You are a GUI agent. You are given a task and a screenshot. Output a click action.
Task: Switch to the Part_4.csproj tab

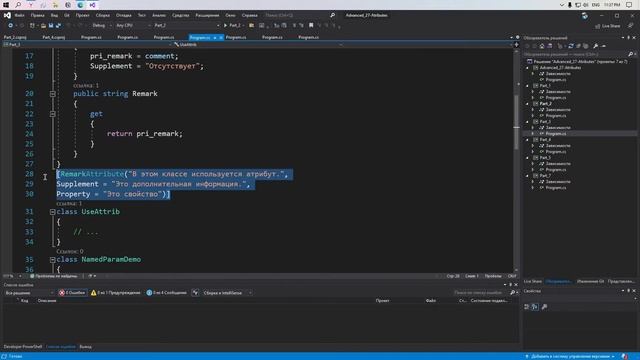coord(53,37)
